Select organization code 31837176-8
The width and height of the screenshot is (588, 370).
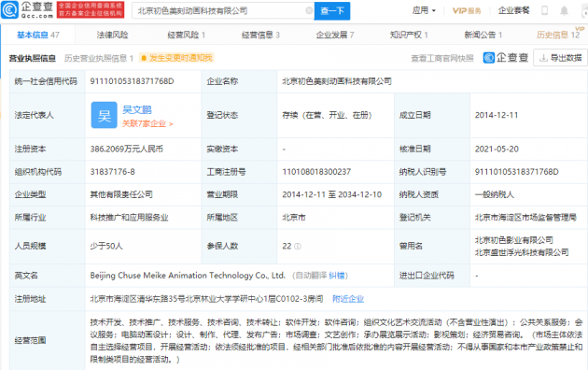tap(113, 172)
